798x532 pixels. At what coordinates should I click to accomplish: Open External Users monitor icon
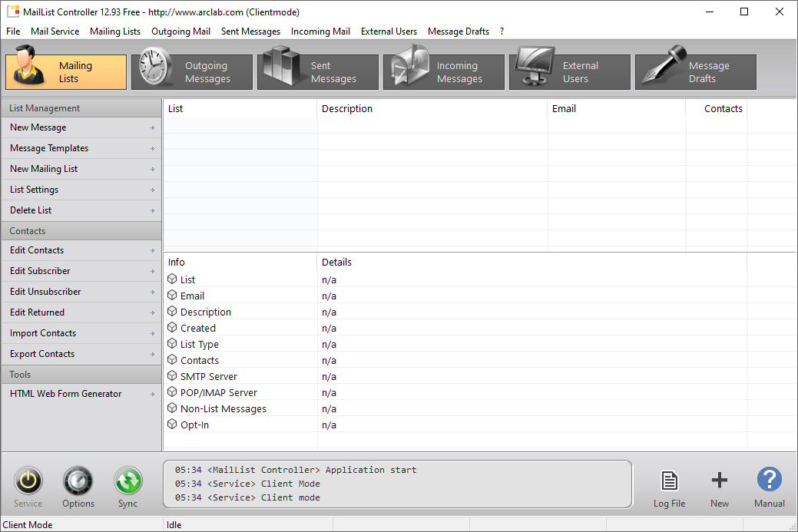point(535,65)
